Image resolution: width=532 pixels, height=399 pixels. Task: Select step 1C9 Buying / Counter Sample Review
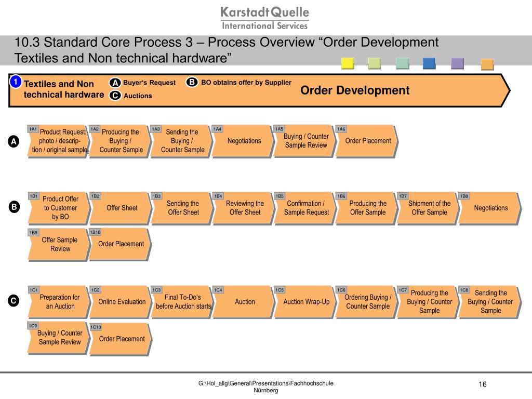click(58, 338)
